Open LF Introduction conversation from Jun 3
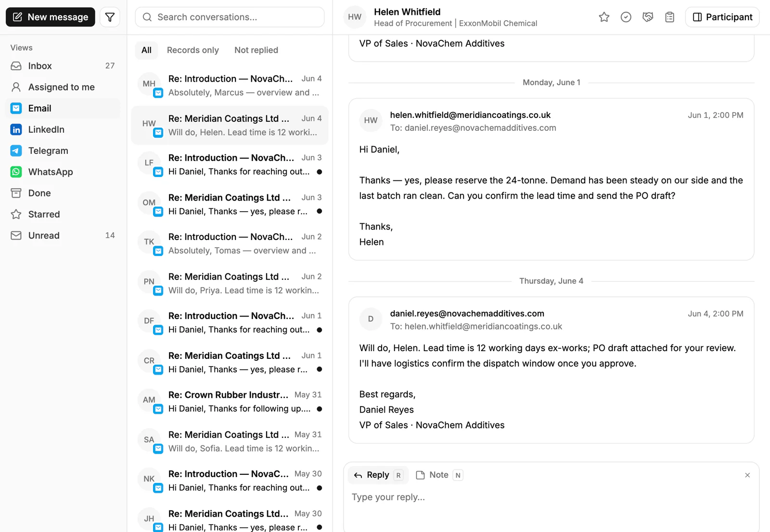770x532 pixels. coord(230,165)
